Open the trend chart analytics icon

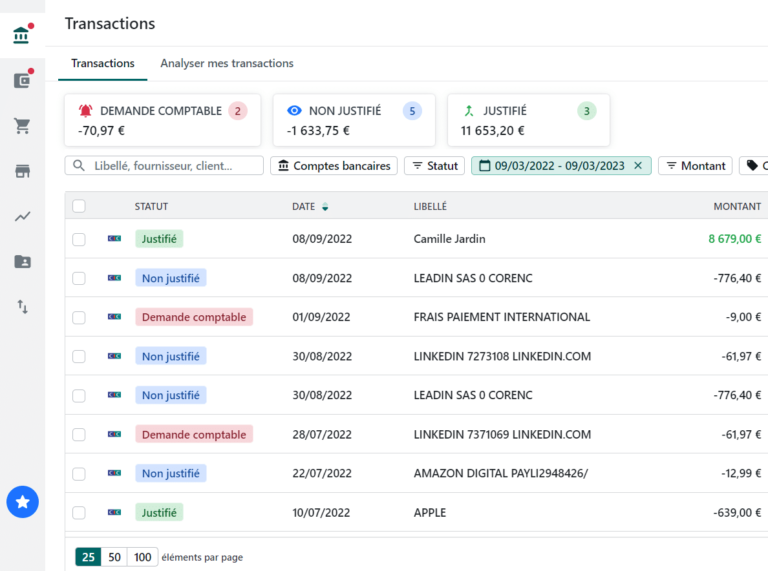[21, 216]
